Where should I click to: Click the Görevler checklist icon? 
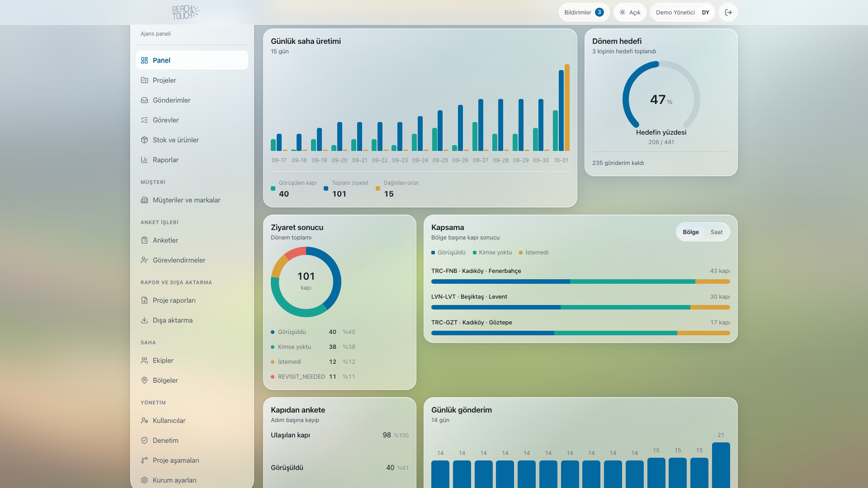click(x=144, y=120)
